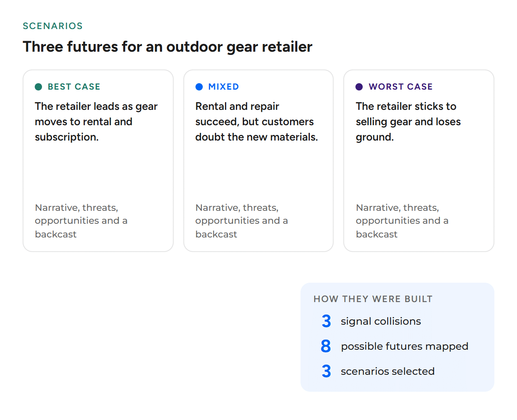The height and width of the screenshot is (420, 517).
Task: Click the Mixed card's "Narrative, threats" footnote
Action: tap(242, 221)
